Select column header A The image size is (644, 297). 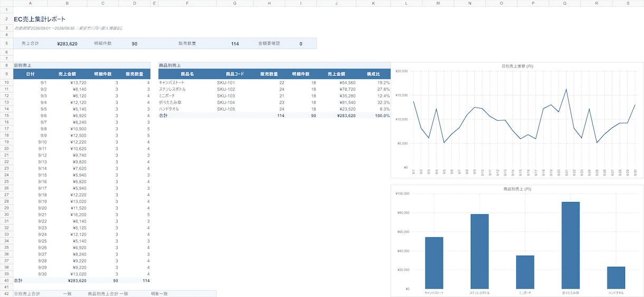click(31, 3)
